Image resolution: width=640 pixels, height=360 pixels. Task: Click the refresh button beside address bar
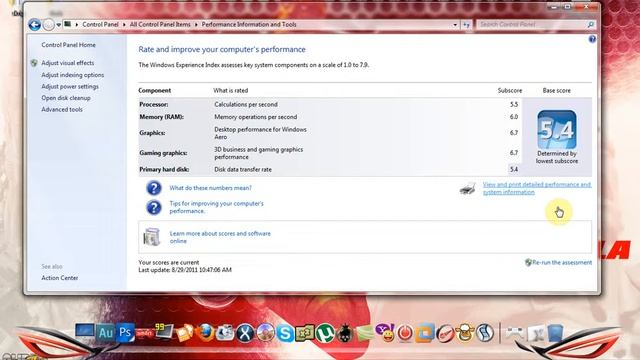point(467,25)
